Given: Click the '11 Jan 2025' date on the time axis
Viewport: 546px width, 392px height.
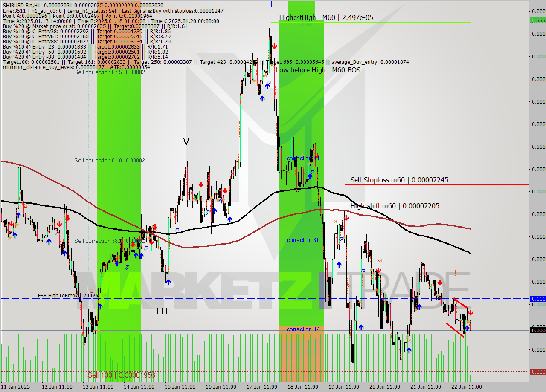Looking at the screenshot, I should click(x=15, y=387).
